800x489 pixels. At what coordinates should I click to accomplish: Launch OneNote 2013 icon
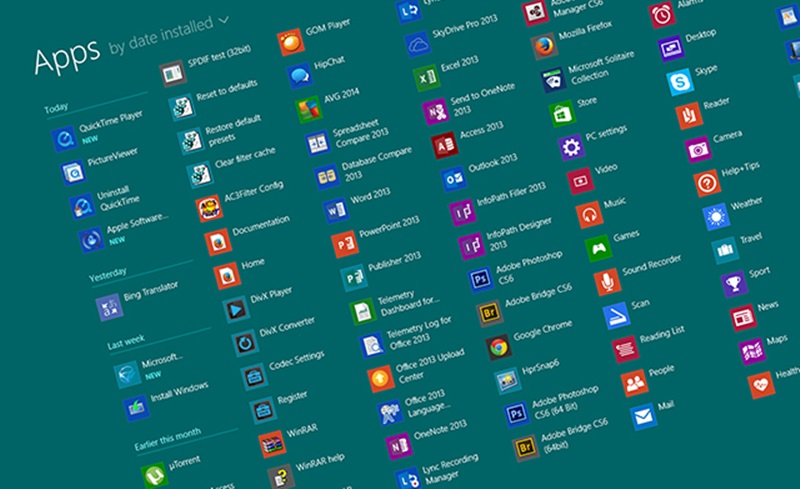coord(399,446)
